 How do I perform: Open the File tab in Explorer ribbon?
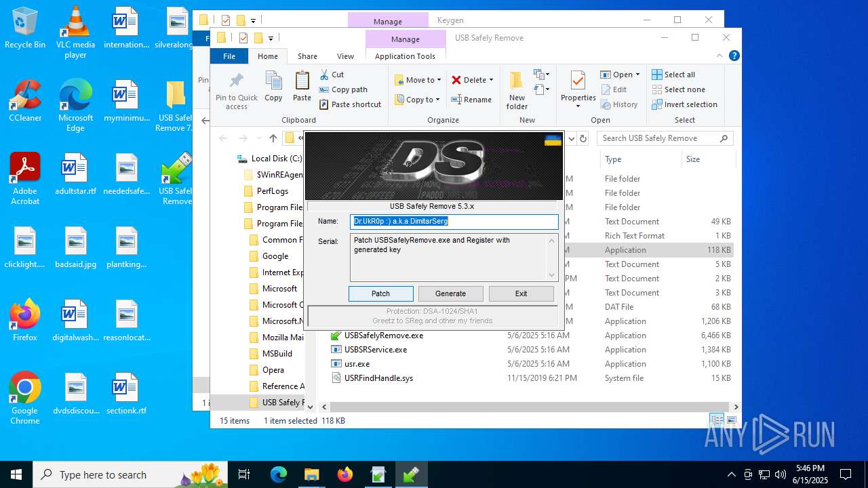tap(229, 56)
